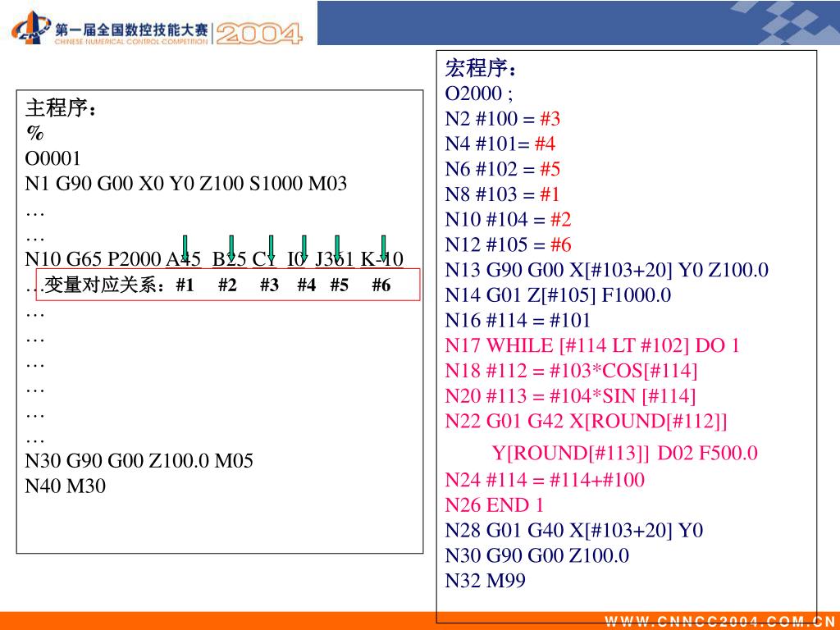The image size is (840, 630).
Task: Click line N16 #114 = #101
Action: (x=518, y=321)
